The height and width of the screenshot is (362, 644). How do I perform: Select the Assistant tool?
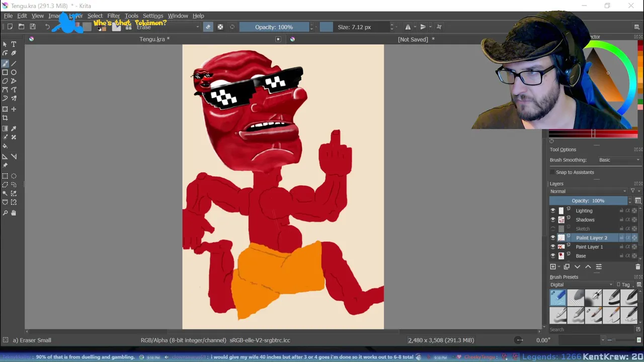click(x=5, y=156)
